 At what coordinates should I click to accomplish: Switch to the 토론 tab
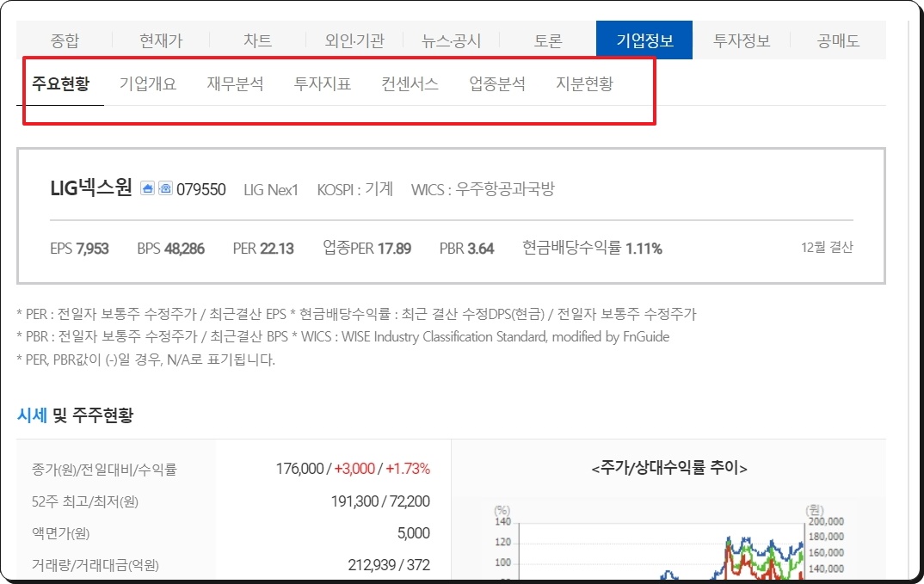[x=548, y=40]
